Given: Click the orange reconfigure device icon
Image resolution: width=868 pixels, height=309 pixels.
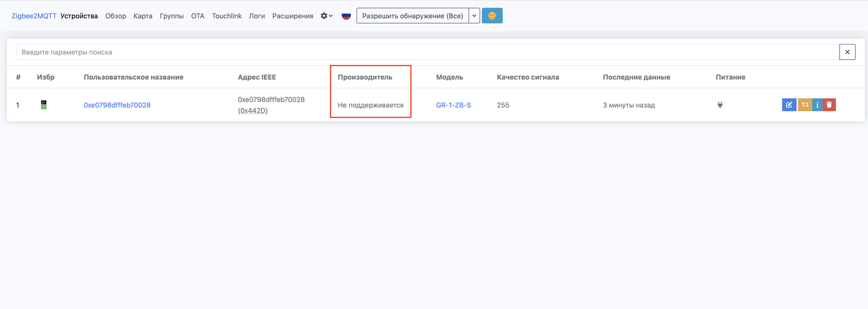Looking at the screenshot, I should [804, 105].
